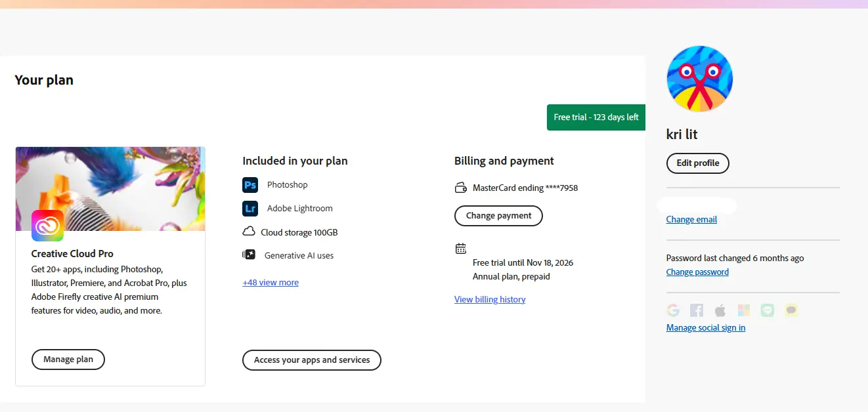Image resolution: width=868 pixels, height=412 pixels.
Task: Click the Photoshop Ps app icon
Action: [x=250, y=185]
